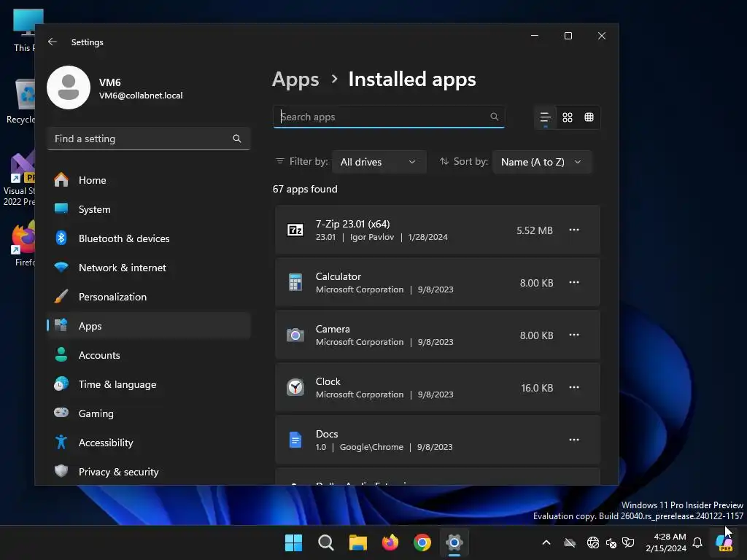
Task: Click the Docs app icon
Action: pos(295,440)
